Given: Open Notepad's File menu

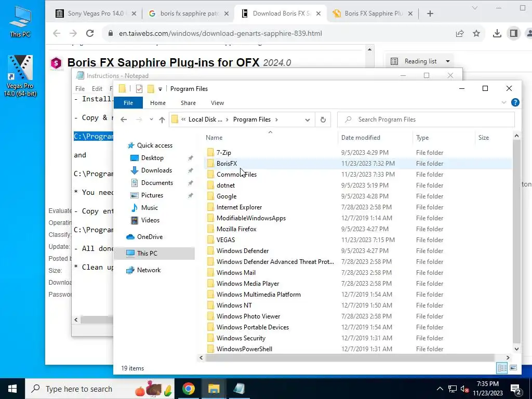Looking at the screenshot, I should (80, 88).
